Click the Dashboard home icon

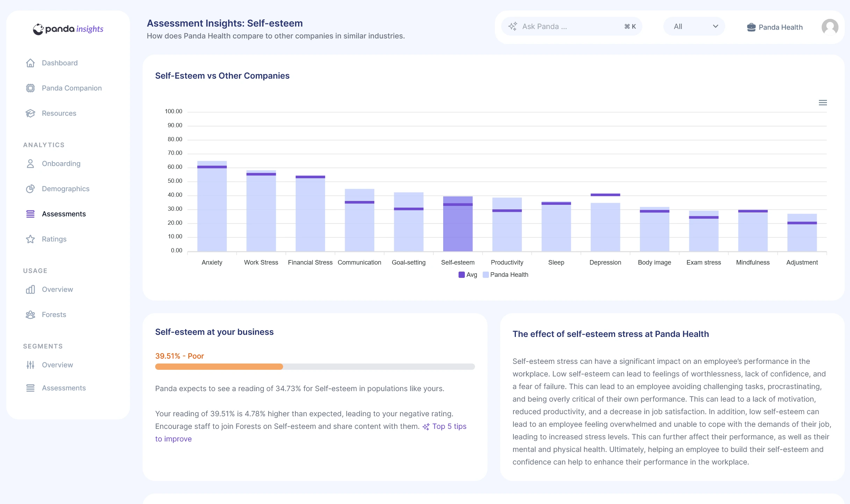(30, 63)
